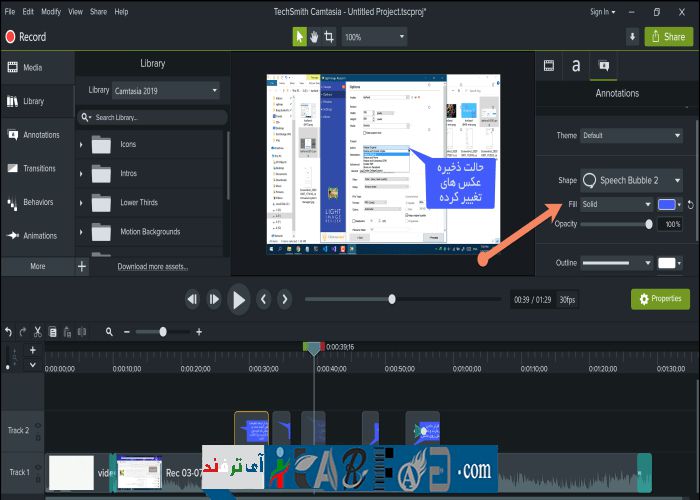Open the Library dropdown showing Camtasia 2019
This screenshot has height=500, width=700.
(x=166, y=90)
